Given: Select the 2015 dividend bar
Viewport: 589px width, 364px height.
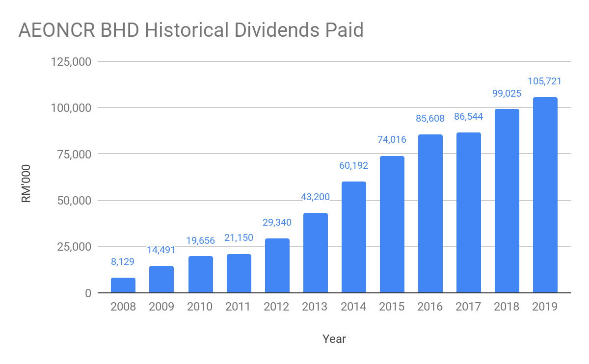Looking at the screenshot, I should [x=392, y=225].
